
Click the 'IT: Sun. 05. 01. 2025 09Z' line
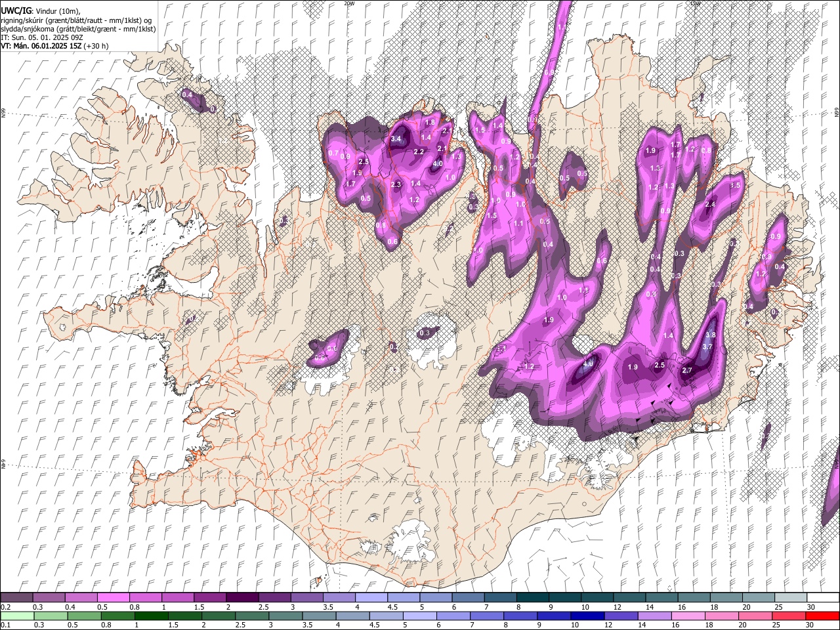pos(41,37)
